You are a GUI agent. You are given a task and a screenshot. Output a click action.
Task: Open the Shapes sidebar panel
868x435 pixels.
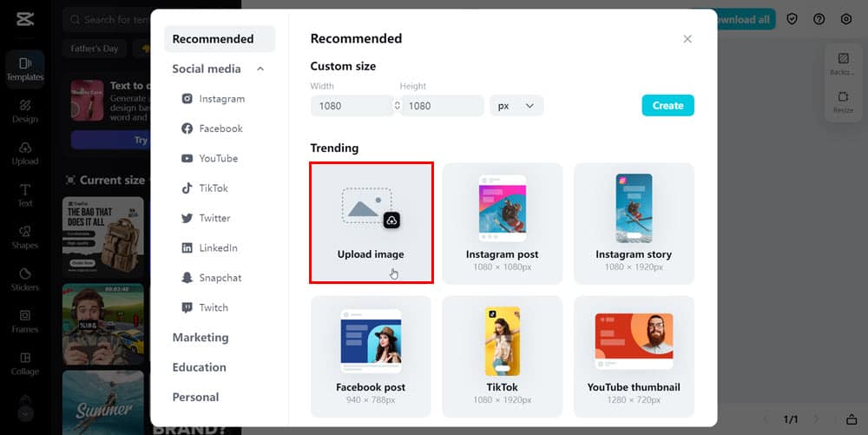tap(25, 237)
